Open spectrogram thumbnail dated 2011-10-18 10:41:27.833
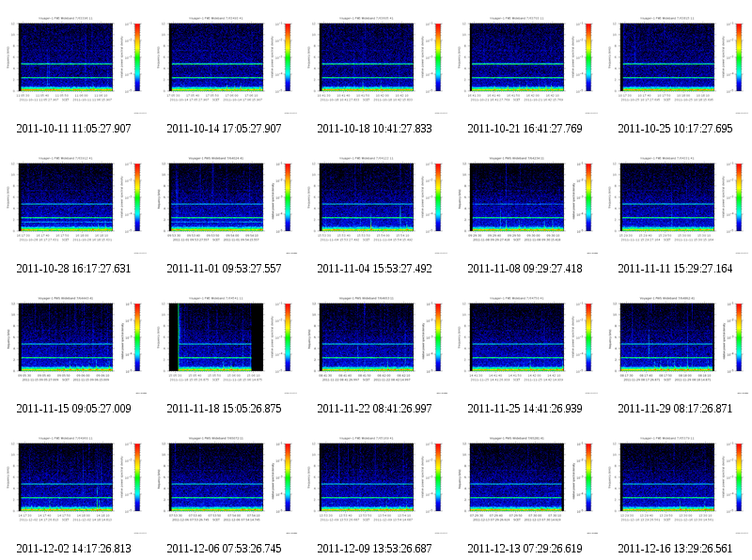This screenshot has height=560, width=752. coord(376,65)
